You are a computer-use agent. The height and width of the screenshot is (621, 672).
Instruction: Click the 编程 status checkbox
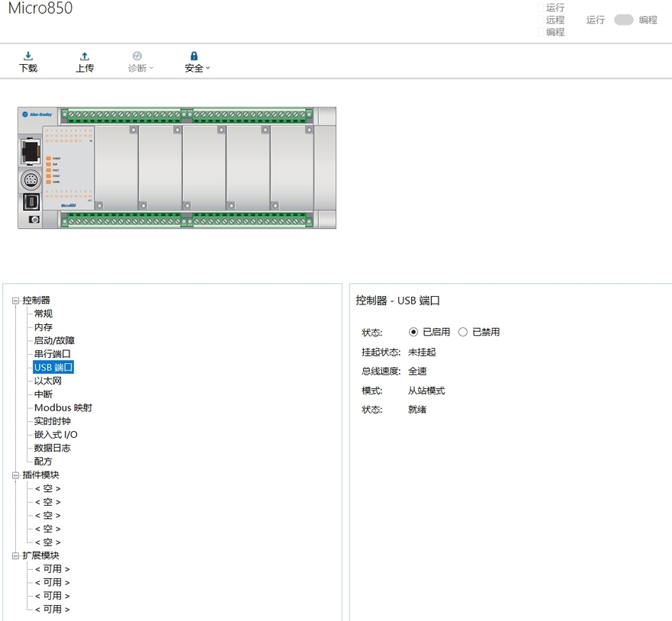pyautogui.click(x=541, y=32)
